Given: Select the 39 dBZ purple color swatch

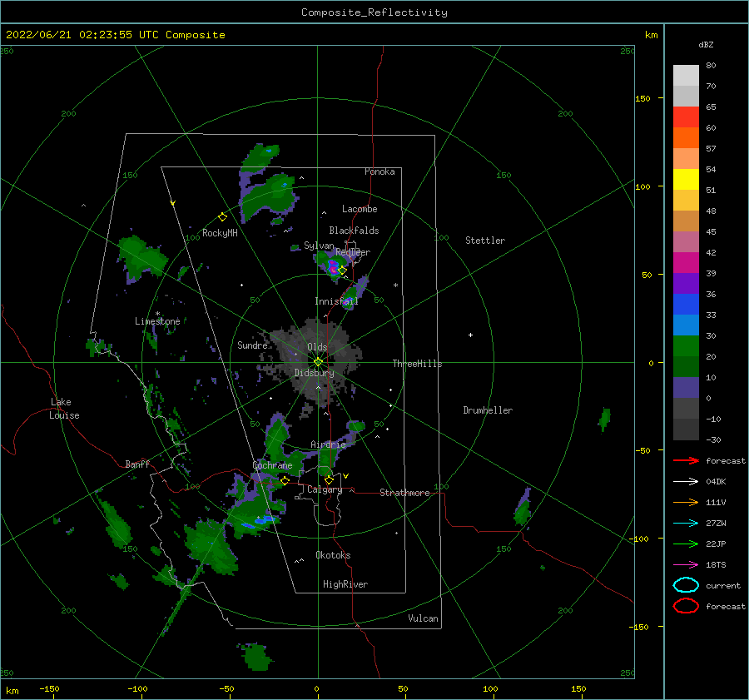Looking at the screenshot, I should 686,283.
